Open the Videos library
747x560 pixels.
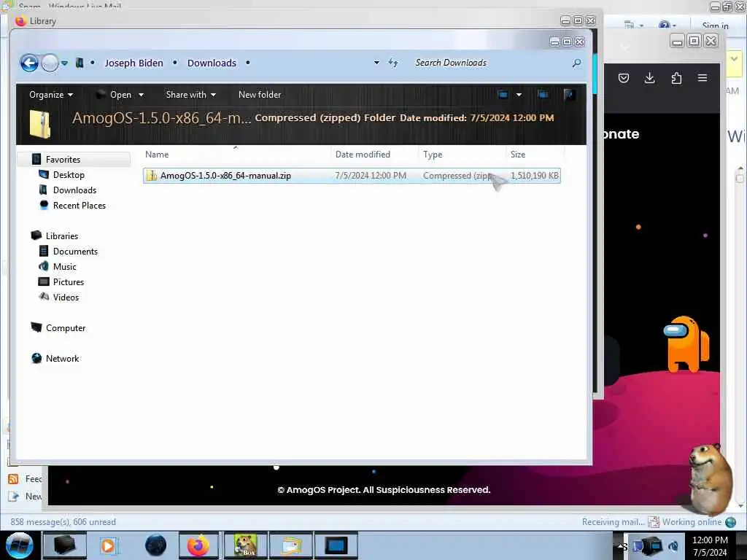(66, 297)
